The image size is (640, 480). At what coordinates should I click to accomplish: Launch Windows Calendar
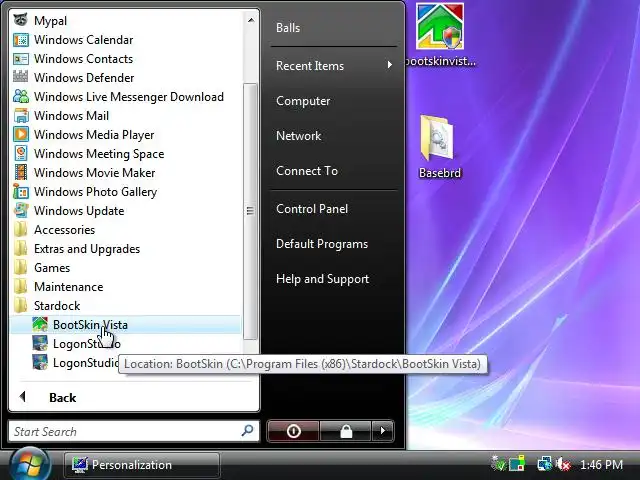[83, 40]
